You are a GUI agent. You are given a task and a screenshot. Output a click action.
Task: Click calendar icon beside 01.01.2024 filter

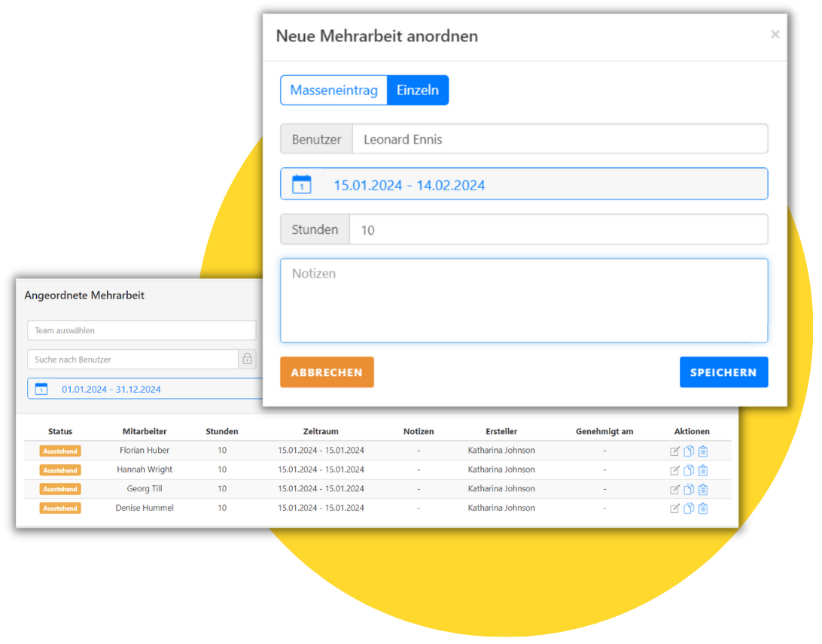pyautogui.click(x=41, y=389)
